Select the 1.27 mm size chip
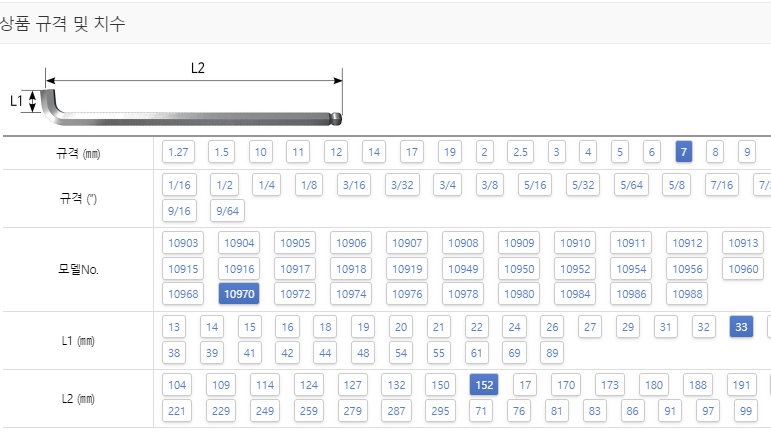This screenshot has width=771, height=436. 178,152
